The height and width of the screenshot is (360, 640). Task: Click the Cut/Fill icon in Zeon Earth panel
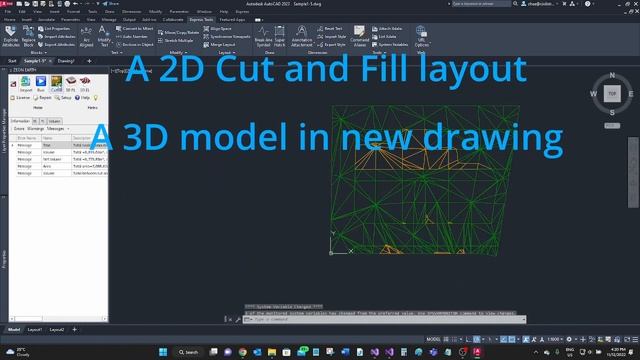(x=56, y=84)
